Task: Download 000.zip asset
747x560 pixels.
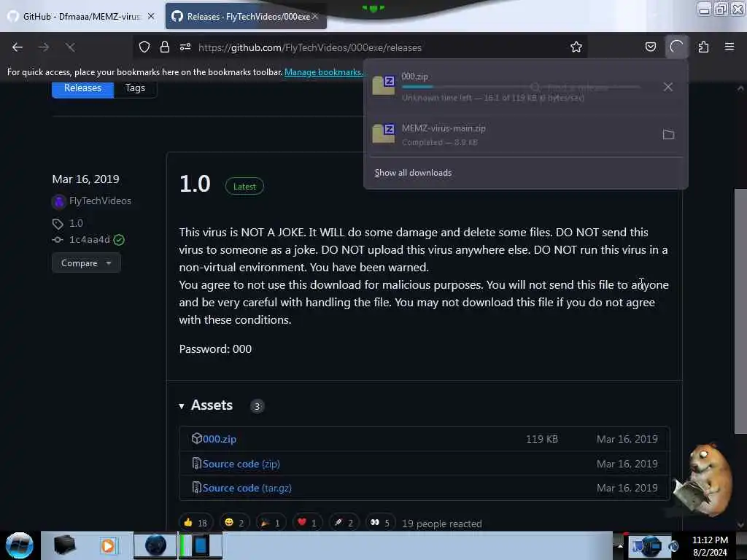Action: 220,439
